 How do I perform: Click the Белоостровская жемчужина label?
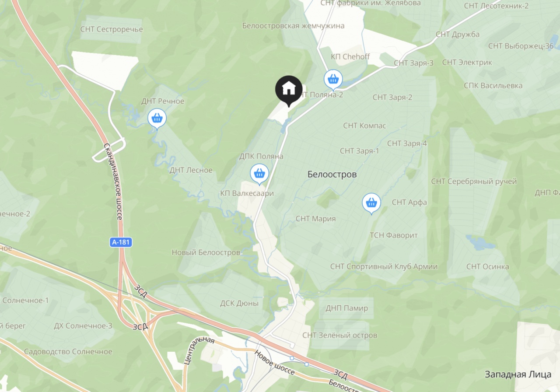click(x=293, y=26)
